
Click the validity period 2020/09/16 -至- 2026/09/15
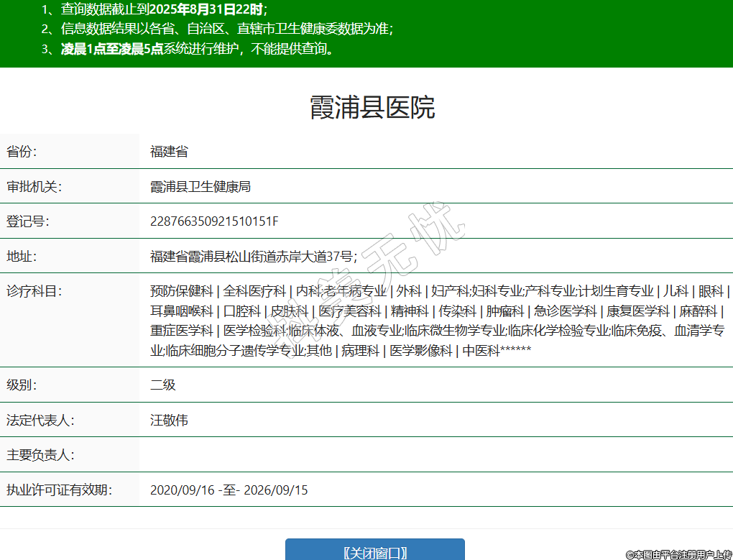point(229,490)
